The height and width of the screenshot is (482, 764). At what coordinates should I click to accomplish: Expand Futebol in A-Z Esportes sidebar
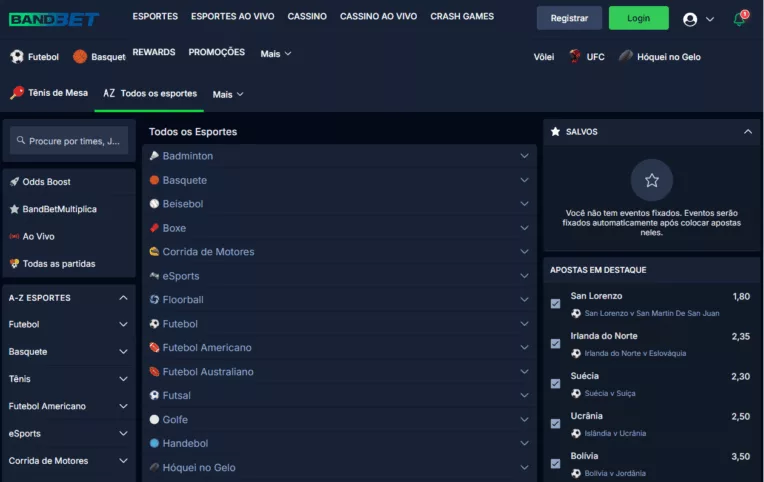click(x=123, y=325)
